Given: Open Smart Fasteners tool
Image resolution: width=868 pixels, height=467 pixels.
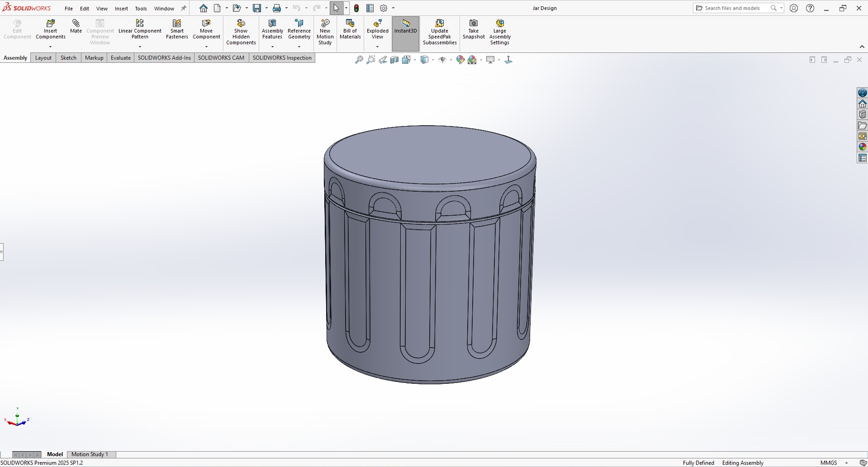Looking at the screenshot, I should pos(177,24).
